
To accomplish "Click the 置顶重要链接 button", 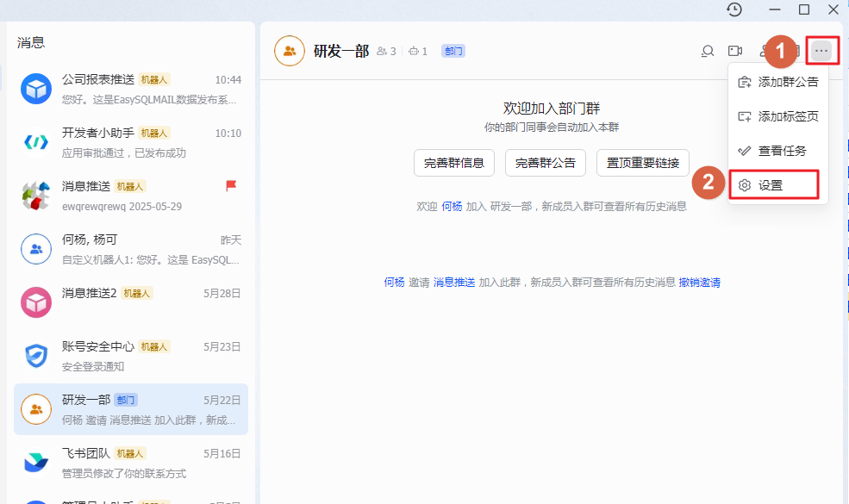I will coord(642,162).
